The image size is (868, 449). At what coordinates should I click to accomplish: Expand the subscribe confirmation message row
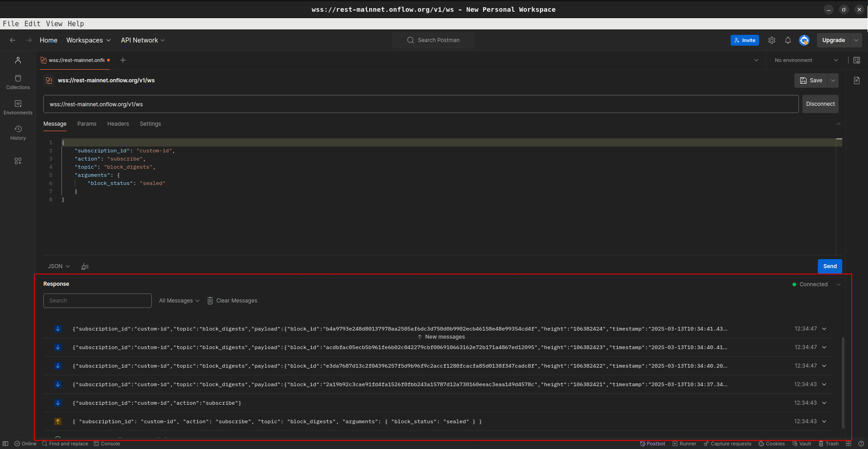[824, 403]
